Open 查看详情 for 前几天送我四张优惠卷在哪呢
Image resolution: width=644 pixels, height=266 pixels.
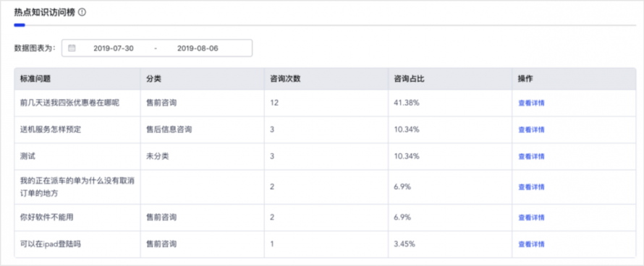tap(531, 103)
